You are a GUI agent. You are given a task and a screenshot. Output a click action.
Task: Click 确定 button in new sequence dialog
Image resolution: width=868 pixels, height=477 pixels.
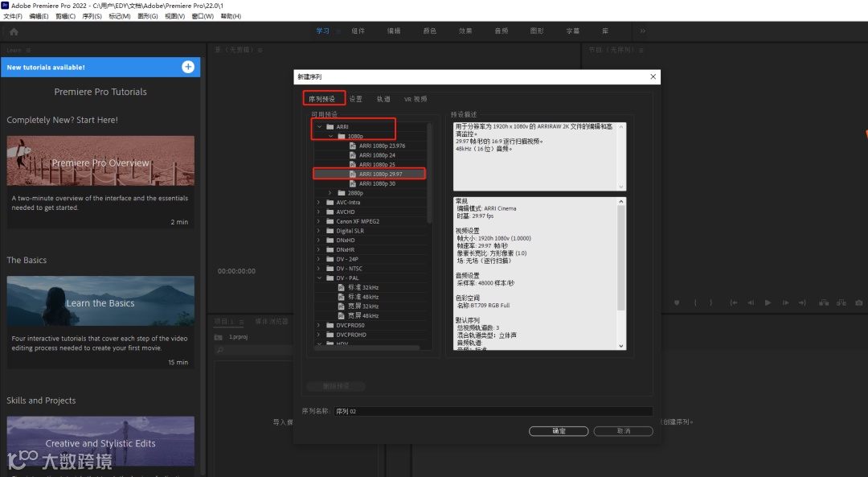[559, 431]
